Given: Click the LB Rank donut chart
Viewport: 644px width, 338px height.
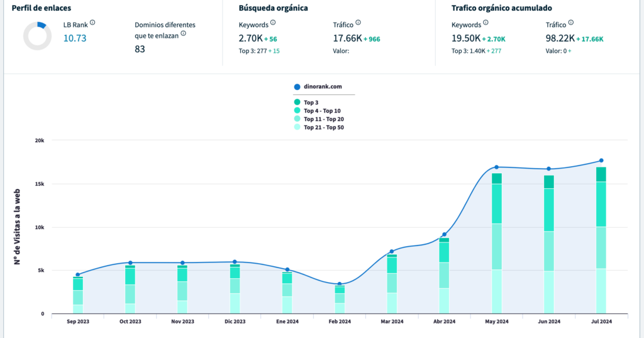Looking at the screenshot, I should coord(37,36).
